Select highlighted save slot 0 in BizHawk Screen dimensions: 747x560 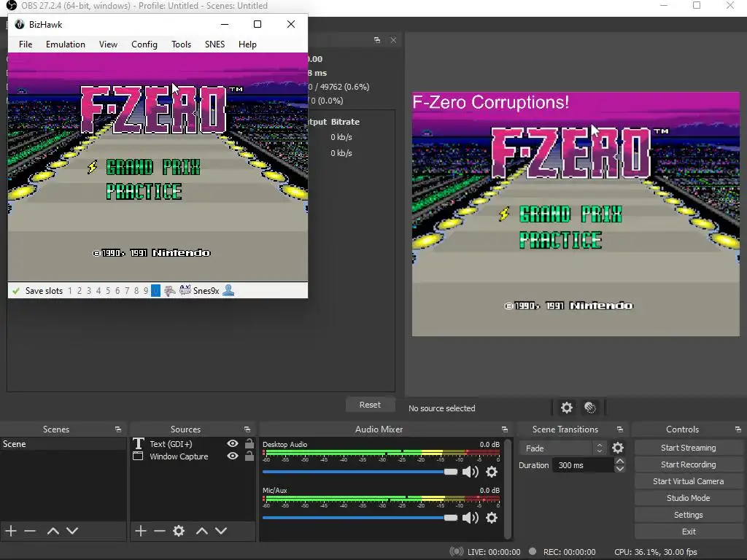155,290
